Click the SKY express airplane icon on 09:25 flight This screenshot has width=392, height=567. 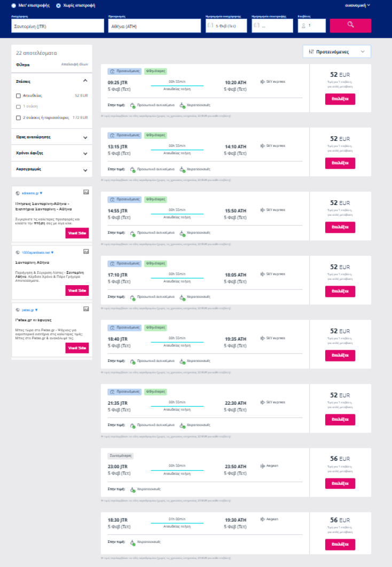point(262,82)
